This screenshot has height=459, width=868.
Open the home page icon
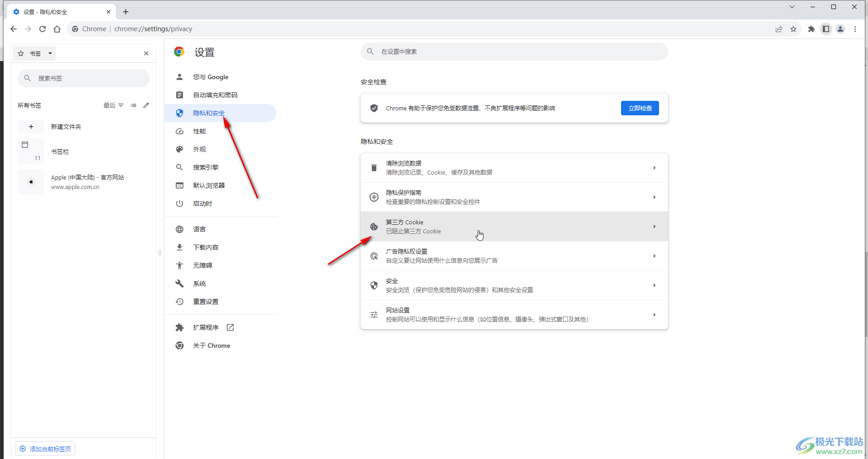click(x=57, y=29)
